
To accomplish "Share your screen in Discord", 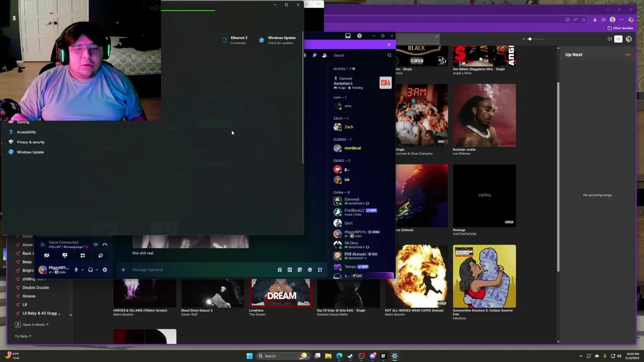I will (64, 255).
